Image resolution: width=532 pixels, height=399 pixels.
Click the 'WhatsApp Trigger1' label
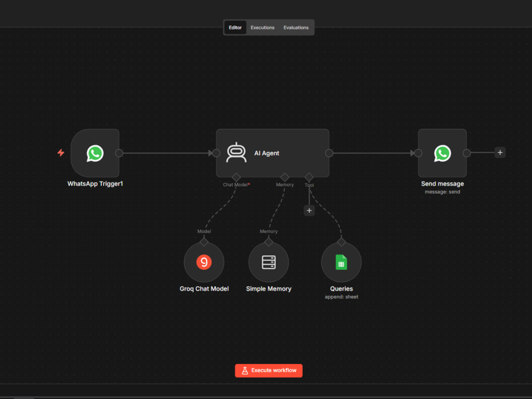tap(95, 184)
